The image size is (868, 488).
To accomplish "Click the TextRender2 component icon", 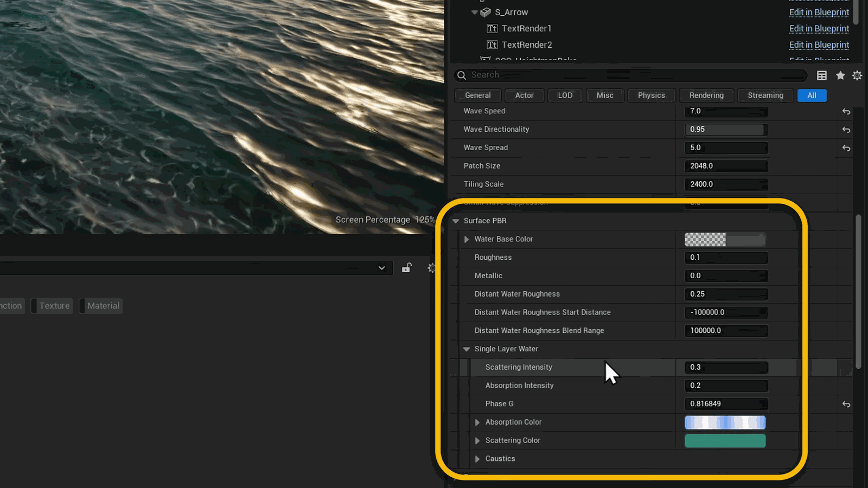I will pos(492,44).
